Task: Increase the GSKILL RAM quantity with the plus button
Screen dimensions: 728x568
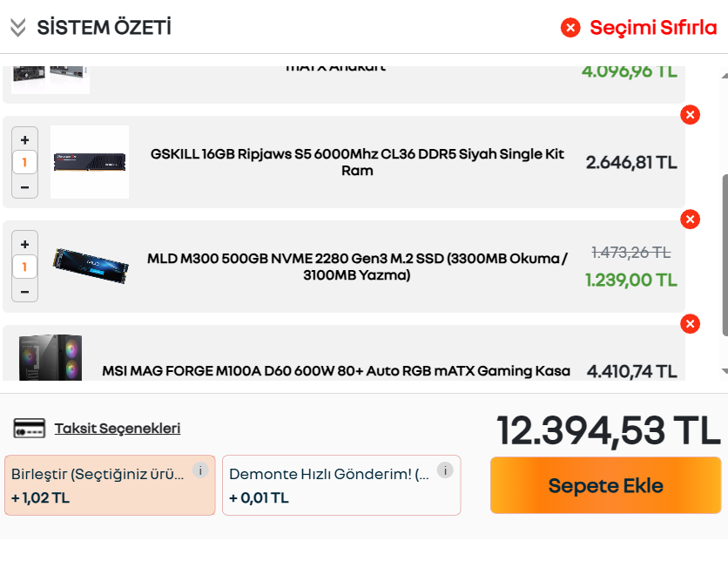Action: tap(24, 139)
